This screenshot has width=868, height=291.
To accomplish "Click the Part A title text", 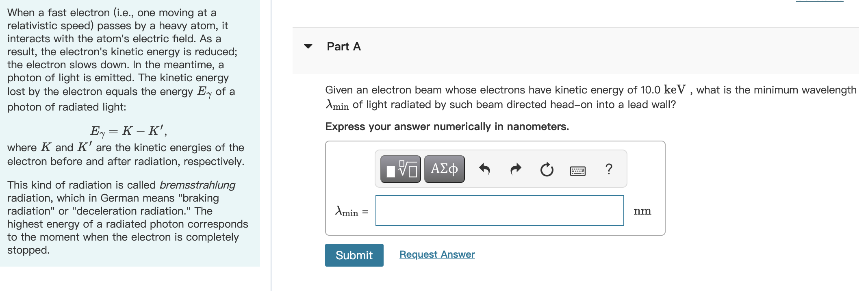I will pos(343,47).
